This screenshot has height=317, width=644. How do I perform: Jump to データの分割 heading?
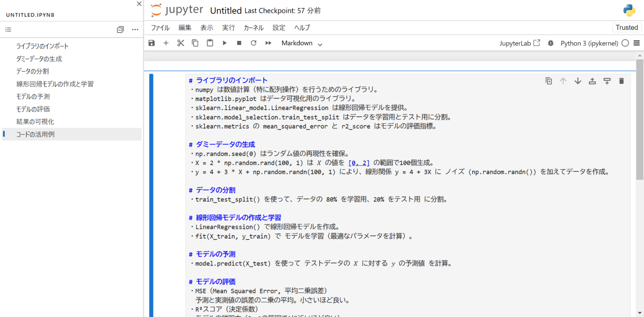point(32,71)
